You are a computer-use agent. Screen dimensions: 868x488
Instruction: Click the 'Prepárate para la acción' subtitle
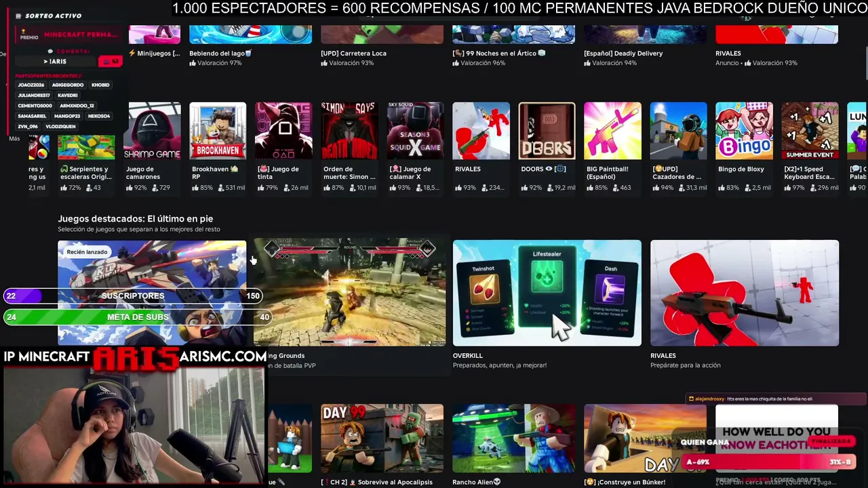point(686,365)
